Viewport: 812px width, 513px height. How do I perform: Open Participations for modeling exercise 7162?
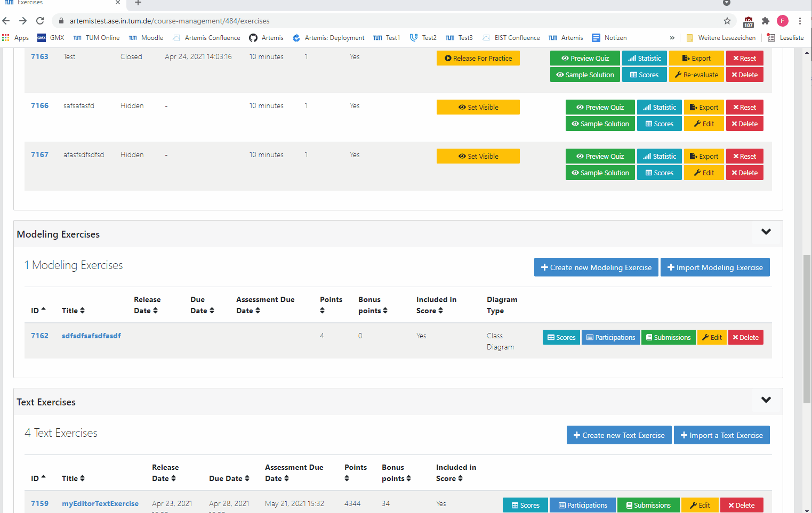[x=610, y=337]
